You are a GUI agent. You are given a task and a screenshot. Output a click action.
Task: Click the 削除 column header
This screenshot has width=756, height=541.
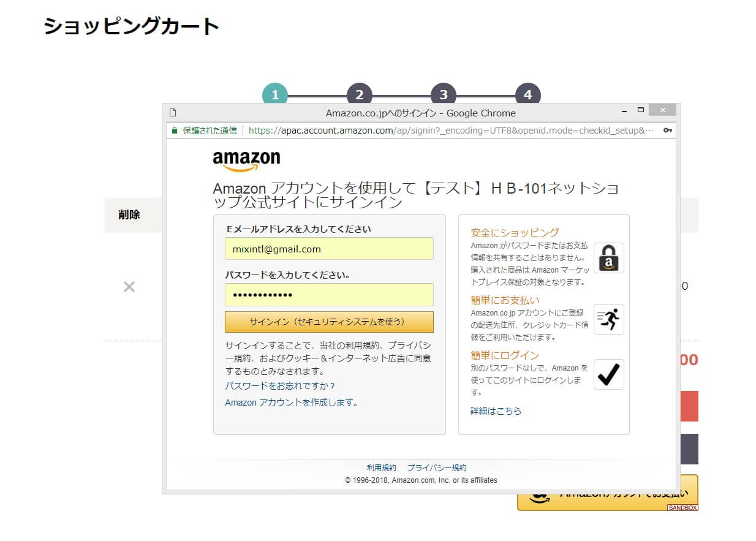click(129, 215)
